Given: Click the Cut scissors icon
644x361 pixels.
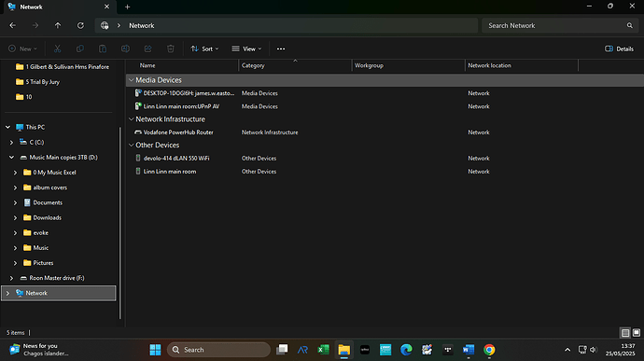Looking at the screenshot, I should click(x=58, y=49).
